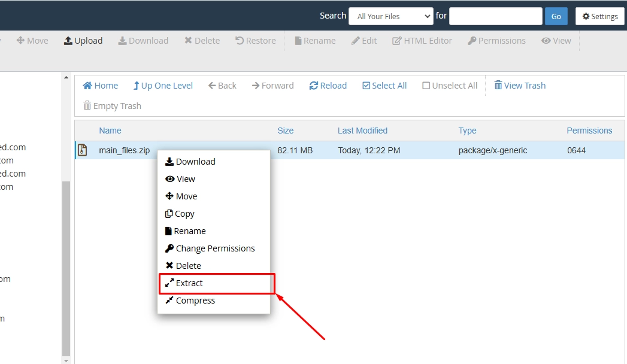Image resolution: width=627 pixels, height=364 pixels.
Task: Open the Edit toolbar option
Action: [364, 41]
